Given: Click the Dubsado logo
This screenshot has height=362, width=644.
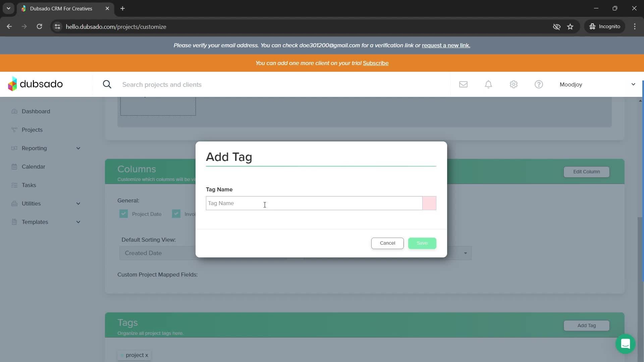Looking at the screenshot, I should pos(35,84).
